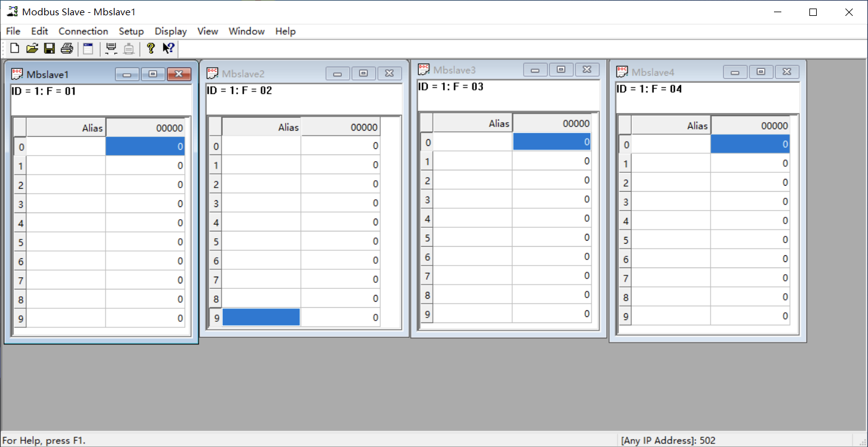Open About via the yellow question mark icon
This screenshot has width=868, height=447.
(151, 48)
